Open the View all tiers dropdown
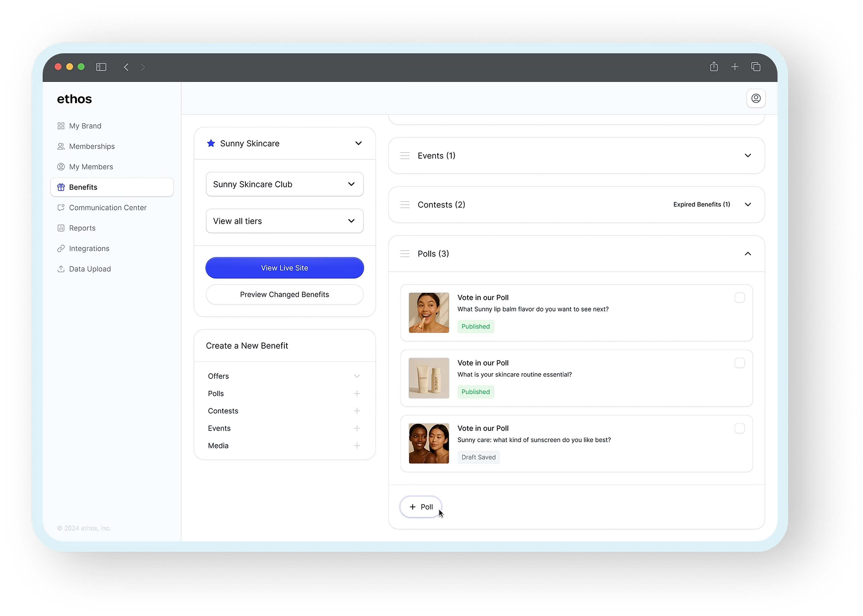The height and width of the screenshot is (616, 863). pos(284,221)
